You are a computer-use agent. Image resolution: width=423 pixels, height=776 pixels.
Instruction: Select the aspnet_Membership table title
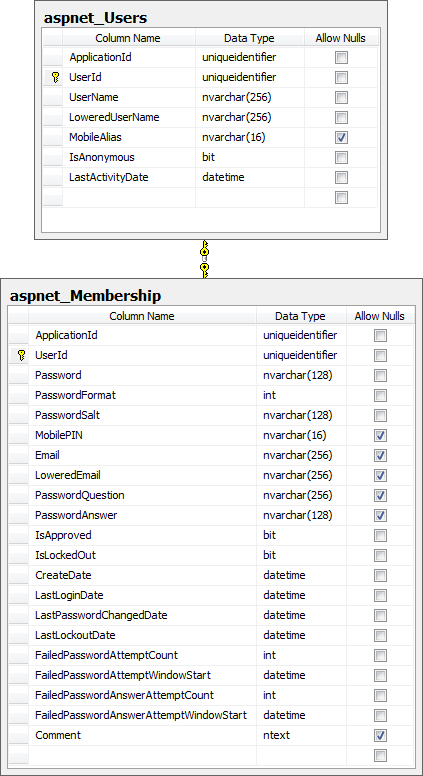point(85,296)
